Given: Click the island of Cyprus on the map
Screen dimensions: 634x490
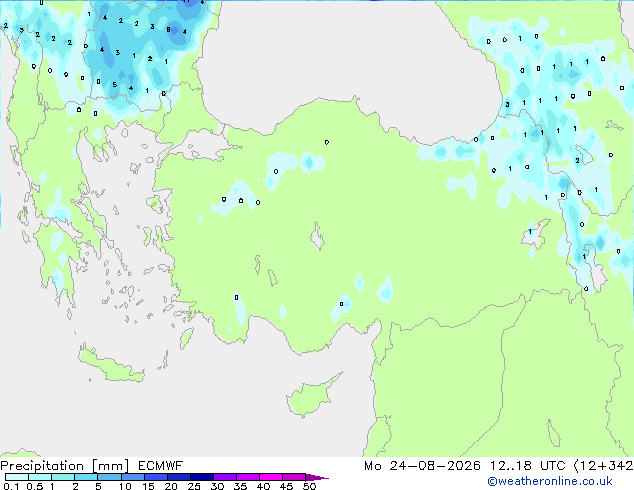Looking at the screenshot, I should pyautogui.click(x=311, y=397).
